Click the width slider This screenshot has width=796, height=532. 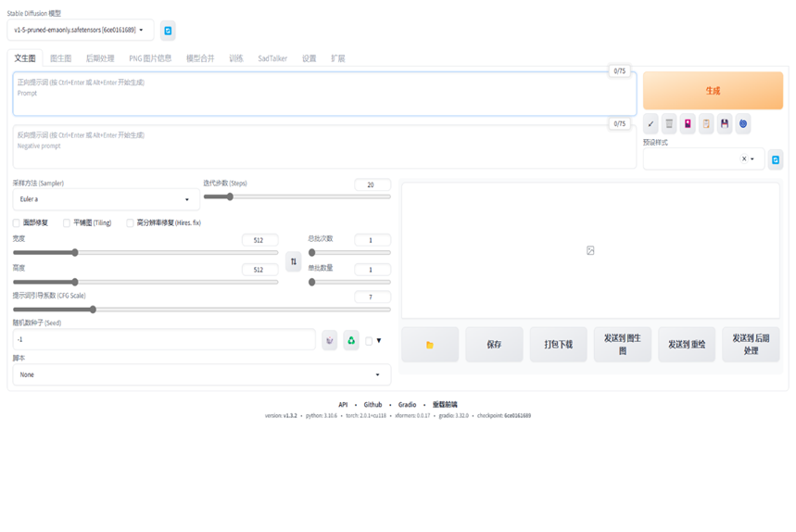click(145, 253)
